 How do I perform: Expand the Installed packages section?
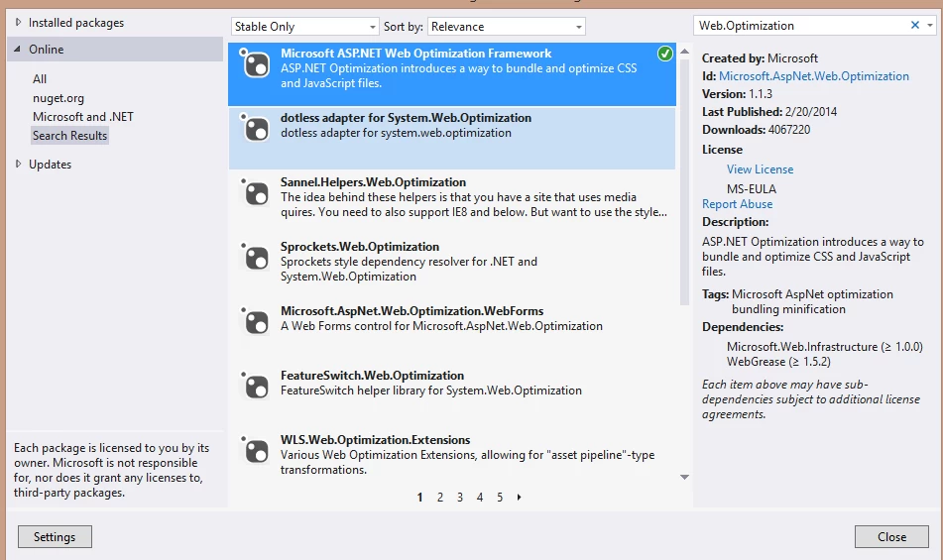tap(18, 22)
